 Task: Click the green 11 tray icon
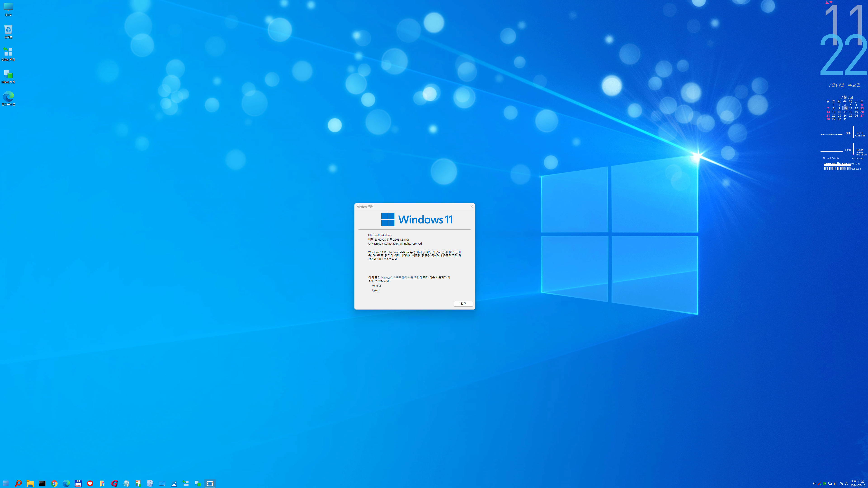[825, 484]
